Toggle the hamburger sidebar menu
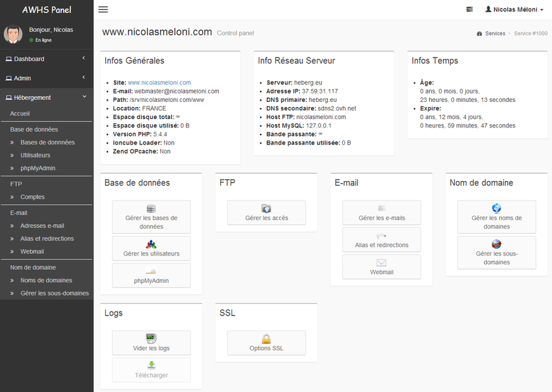This screenshot has width=552, height=392. [103, 10]
